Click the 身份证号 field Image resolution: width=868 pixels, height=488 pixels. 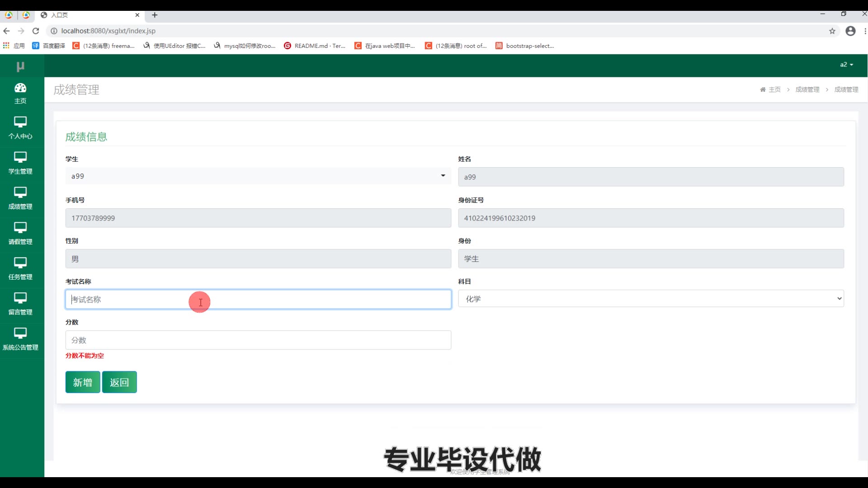click(651, 218)
